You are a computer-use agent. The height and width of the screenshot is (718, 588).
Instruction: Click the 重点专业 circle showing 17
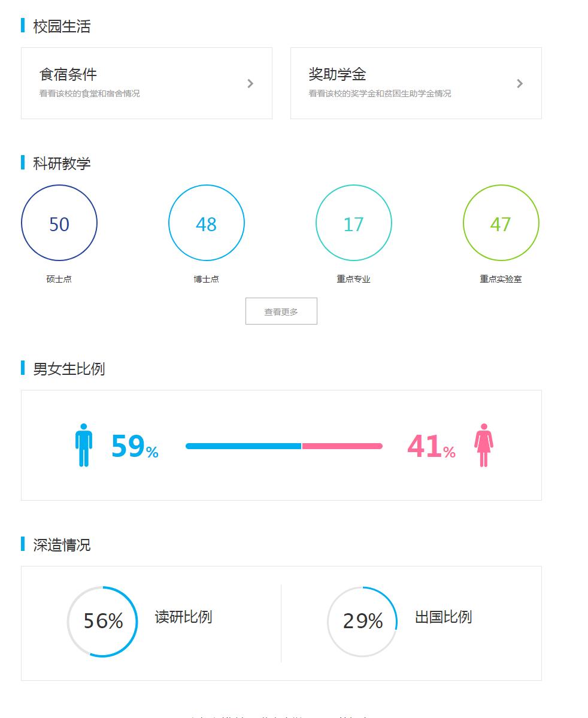tap(353, 222)
